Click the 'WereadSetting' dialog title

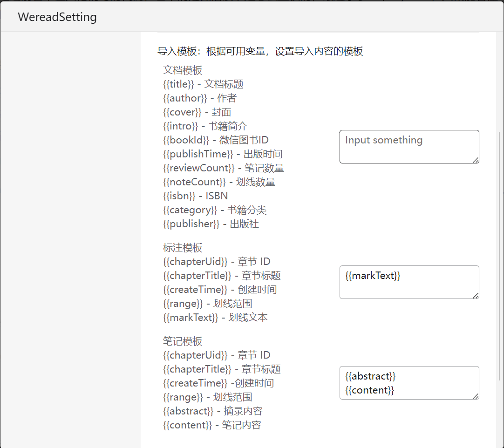(57, 17)
